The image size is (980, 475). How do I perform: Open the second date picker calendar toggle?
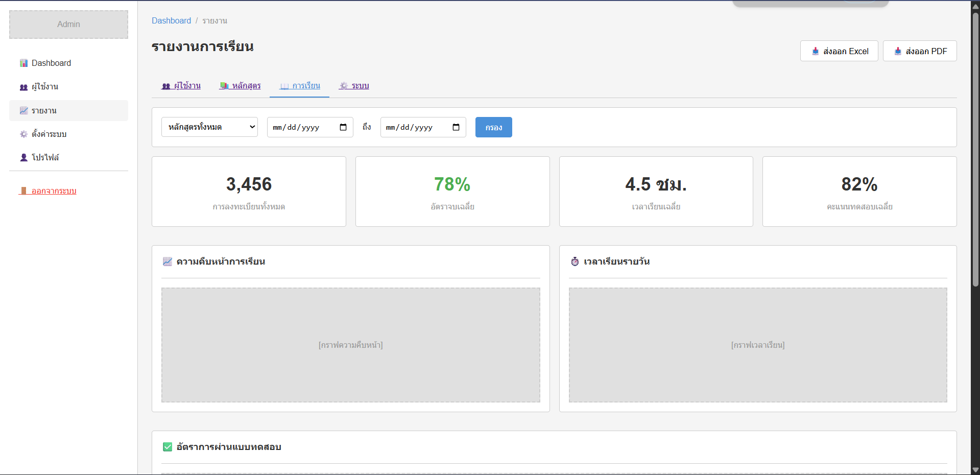pos(456,127)
